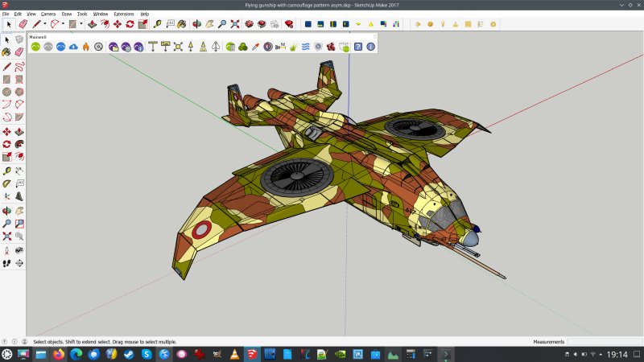
Task: Click the 19:14 taskbar clock
Action: (617, 354)
